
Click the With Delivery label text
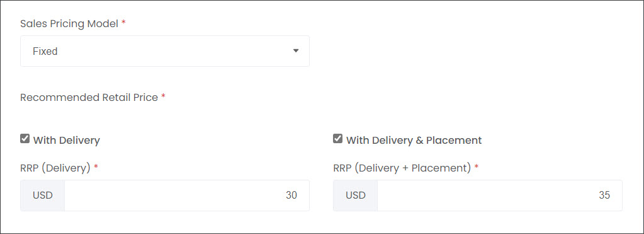(67, 140)
